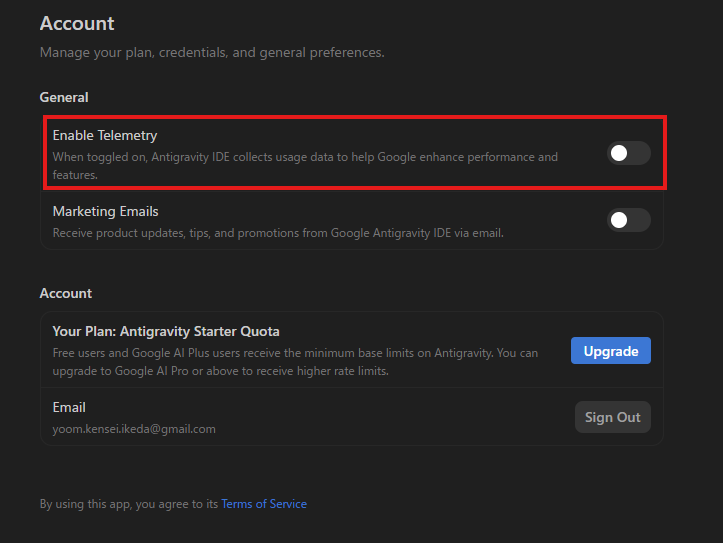Click the 'Free users and Google AI Plus' description
Viewport: 723px width, 543px height.
click(295, 362)
